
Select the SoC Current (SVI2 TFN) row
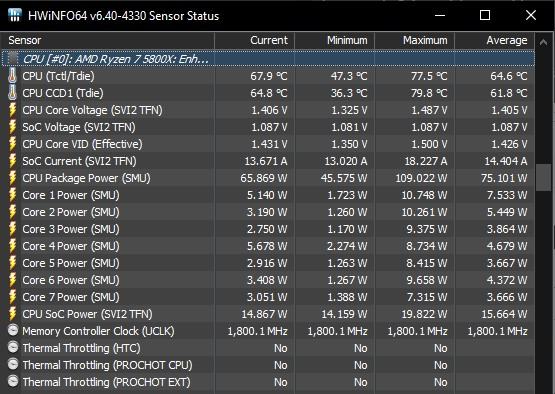[x=268, y=161]
